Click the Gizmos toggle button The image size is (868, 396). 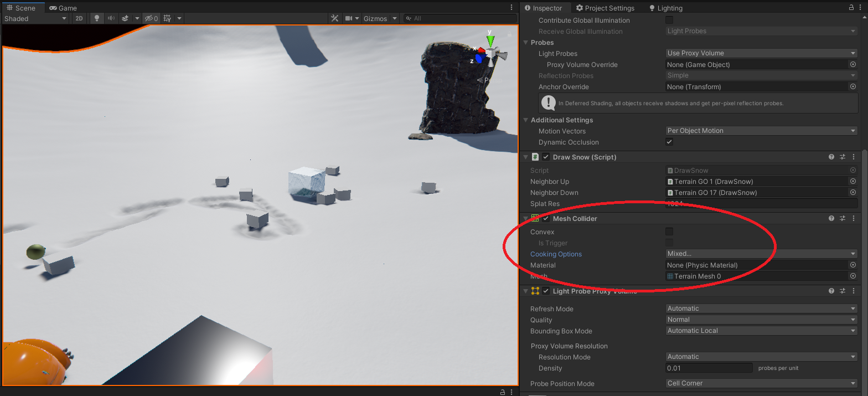coord(375,18)
